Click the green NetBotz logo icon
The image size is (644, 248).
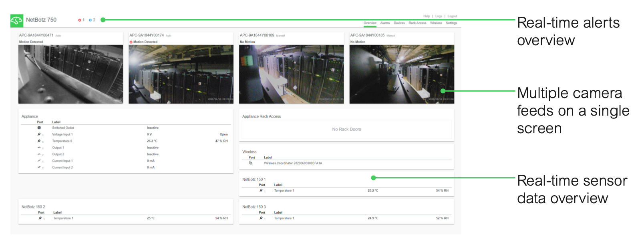(17, 21)
